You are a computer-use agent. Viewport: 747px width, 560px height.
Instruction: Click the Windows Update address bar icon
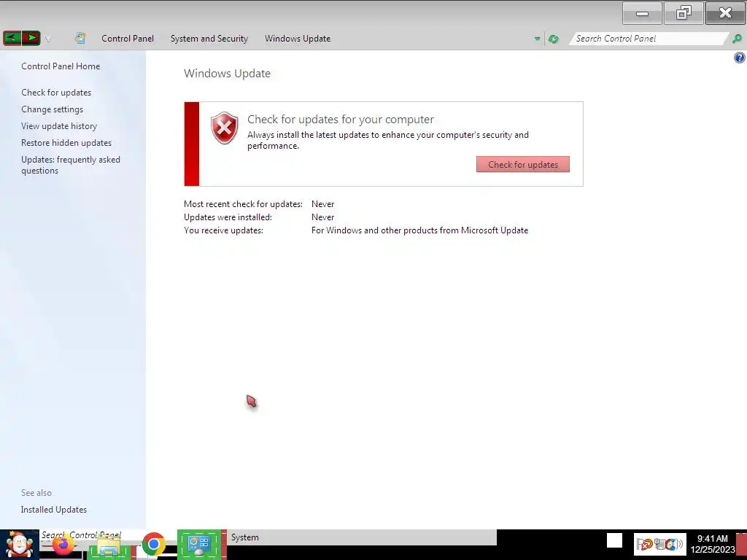coord(80,38)
